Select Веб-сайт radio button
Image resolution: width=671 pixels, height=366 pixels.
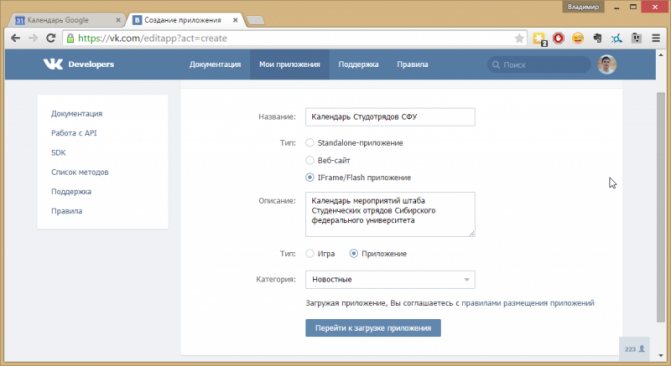(309, 160)
